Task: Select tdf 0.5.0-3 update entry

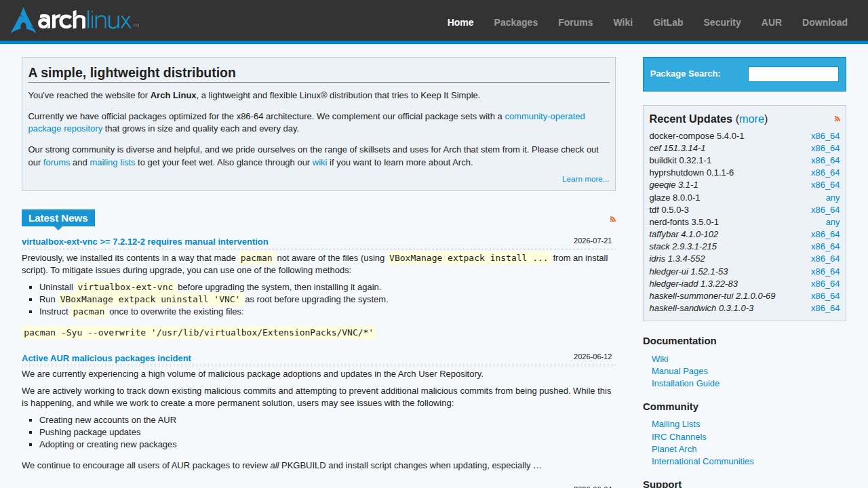Action: point(669,210)
